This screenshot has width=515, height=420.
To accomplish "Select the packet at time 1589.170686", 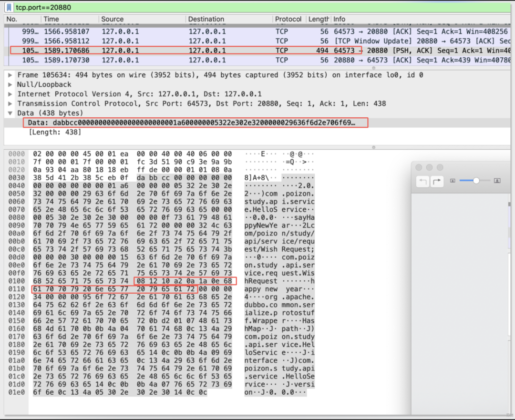I will 257,51.
